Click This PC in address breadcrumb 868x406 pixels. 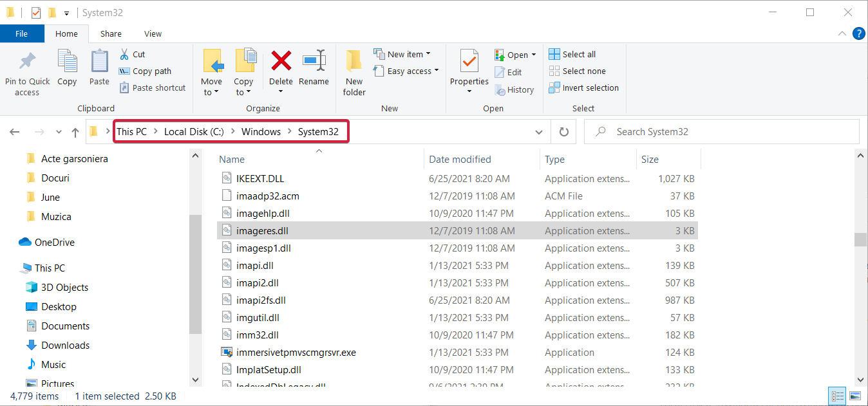point(131,131)
